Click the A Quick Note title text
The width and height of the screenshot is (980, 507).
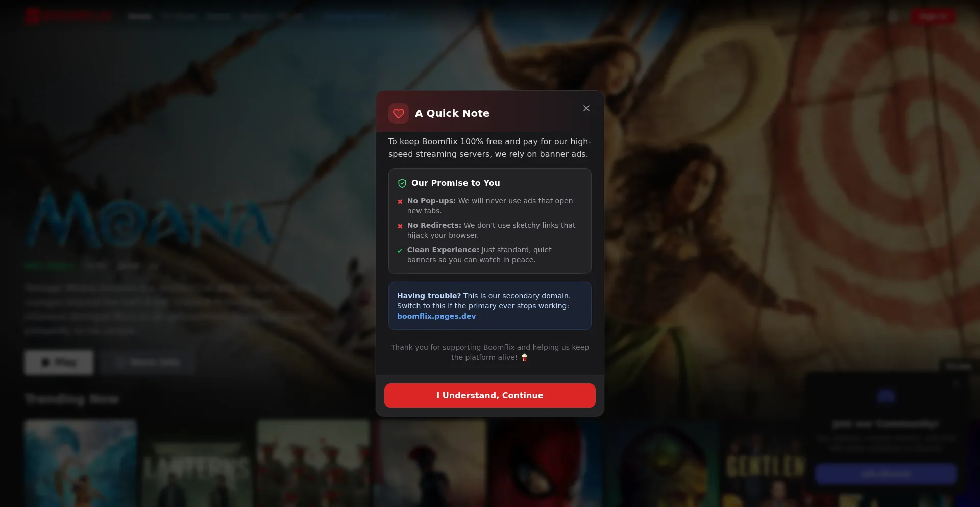click(452, 113)
